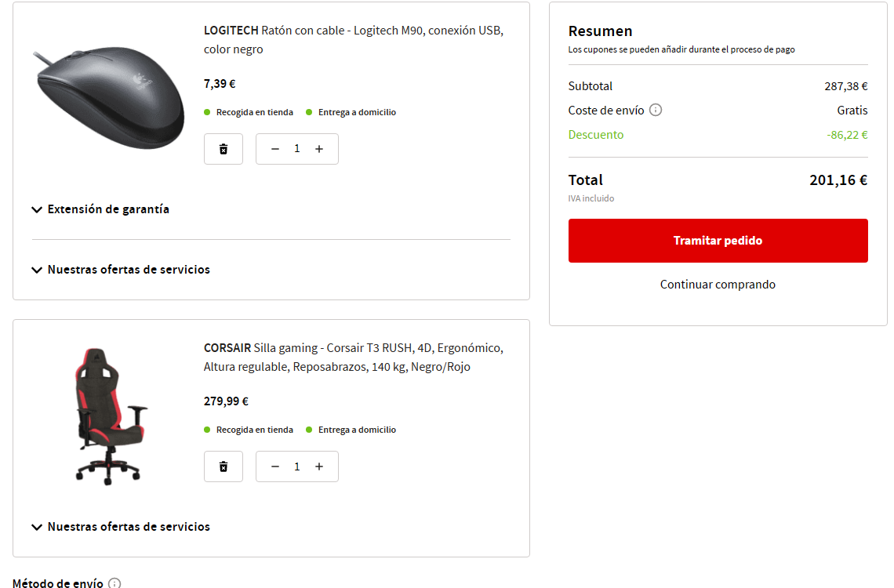Viewport: 894px width, 588px height.
Task: Click the IVA incluido note
Action: coord(591,198)
